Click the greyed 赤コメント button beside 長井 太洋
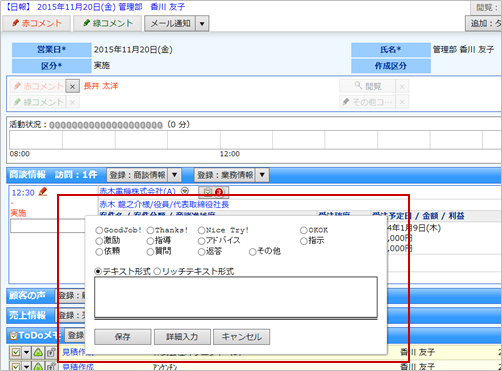Image resolution: width=502 pixels, height=371 pixels. [x=38, y=86]
